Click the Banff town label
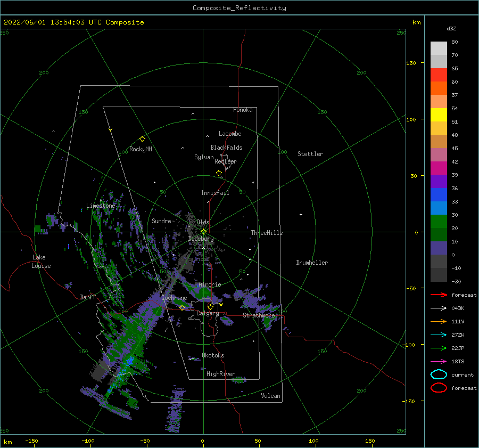 [x=88, y=297]
